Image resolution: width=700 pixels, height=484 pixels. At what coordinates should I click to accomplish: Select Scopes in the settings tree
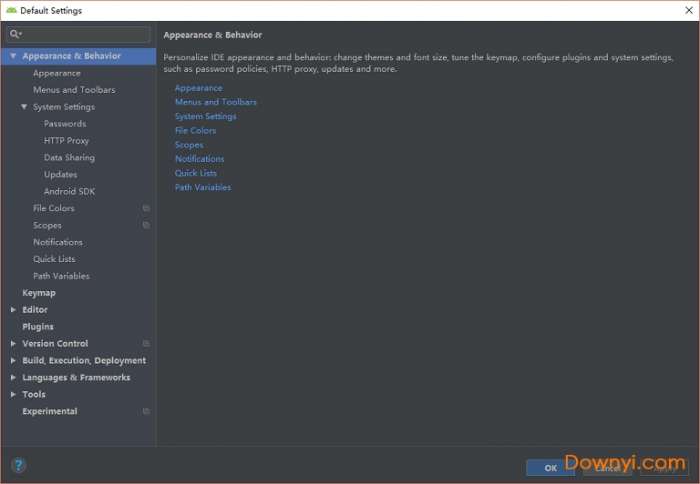pyautogui.click(x=47, y=225)
